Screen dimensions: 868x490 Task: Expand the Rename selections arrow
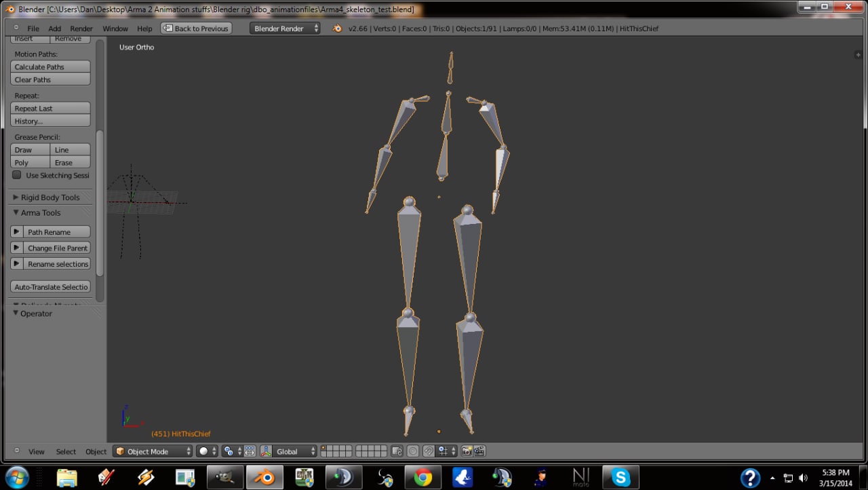[17, 264]
